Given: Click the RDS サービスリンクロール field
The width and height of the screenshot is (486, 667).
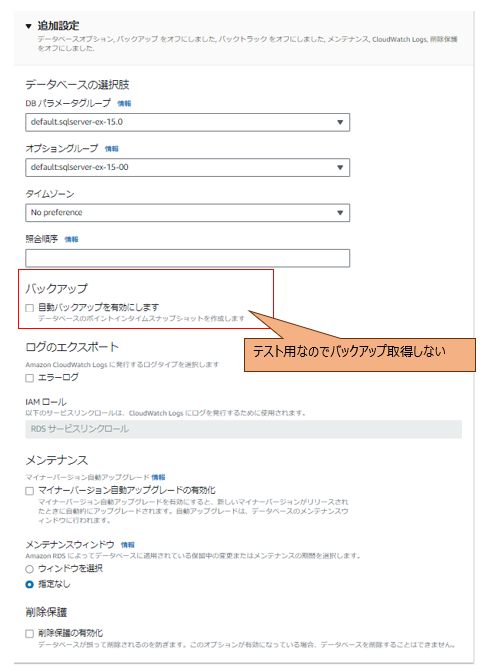Looking at the screenshot, I should 244,429.
